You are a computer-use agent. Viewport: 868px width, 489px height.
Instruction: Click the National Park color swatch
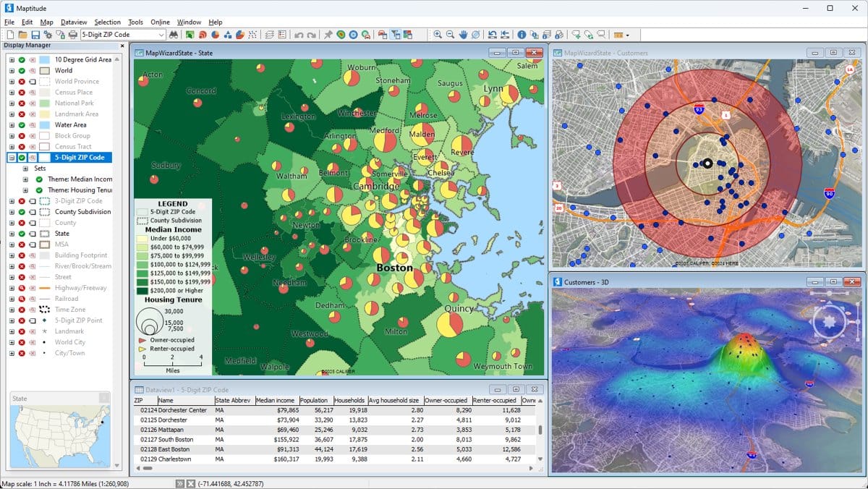(43, 103)
